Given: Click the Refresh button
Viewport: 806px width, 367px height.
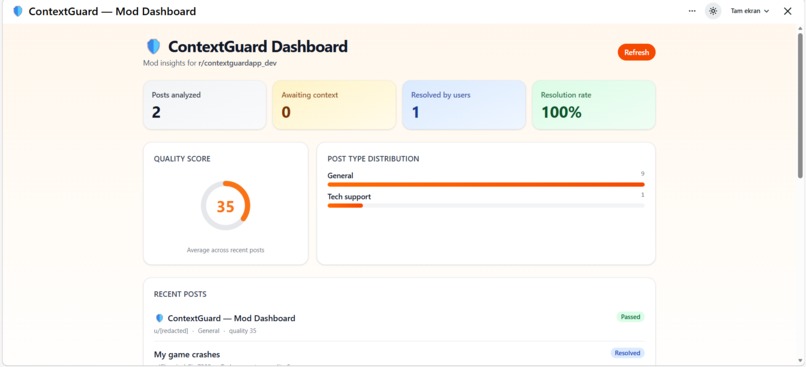Looking at the screenshot, I should tap(636, 52).
